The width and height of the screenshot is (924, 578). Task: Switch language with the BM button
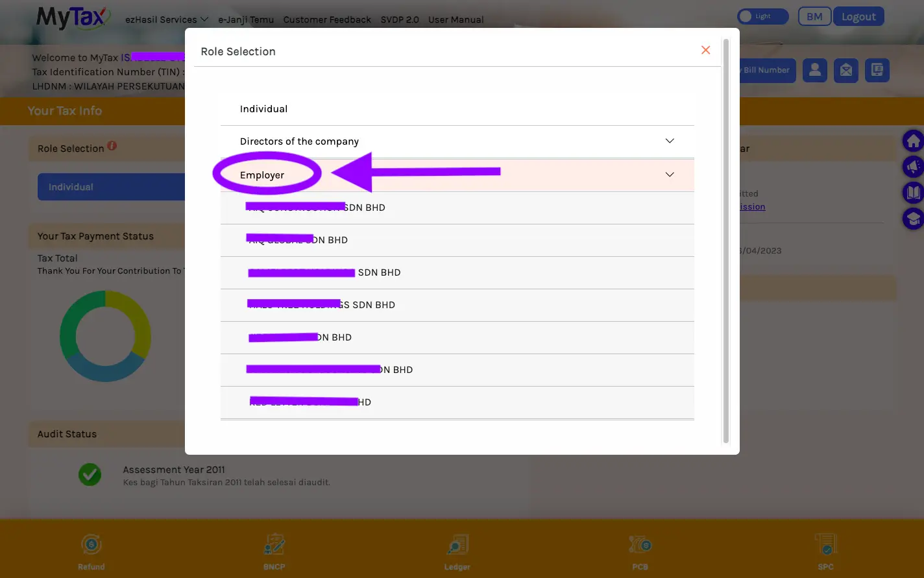click(x=814, y=17)
